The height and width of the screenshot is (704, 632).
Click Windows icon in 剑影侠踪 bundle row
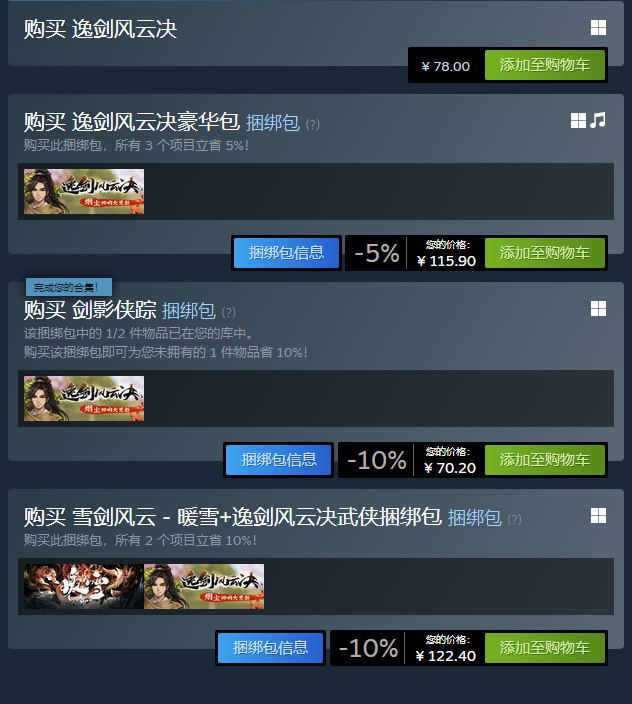point(598,308)
